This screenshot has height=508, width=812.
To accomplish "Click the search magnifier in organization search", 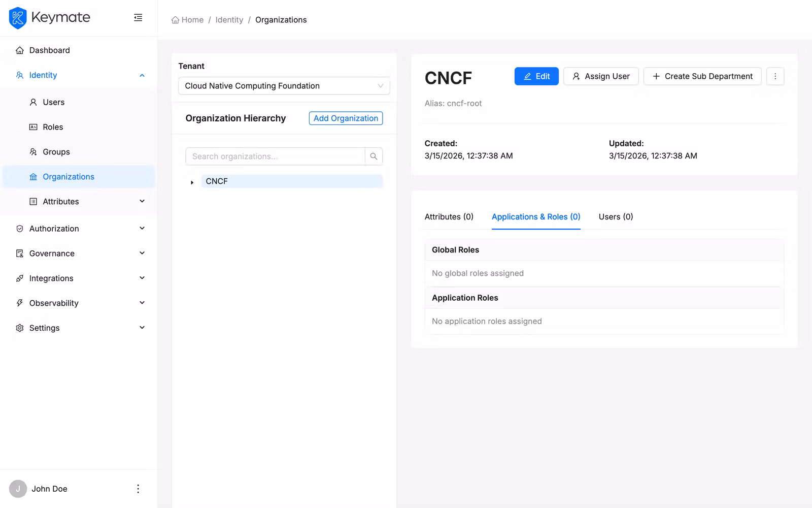I will (374, 156).
